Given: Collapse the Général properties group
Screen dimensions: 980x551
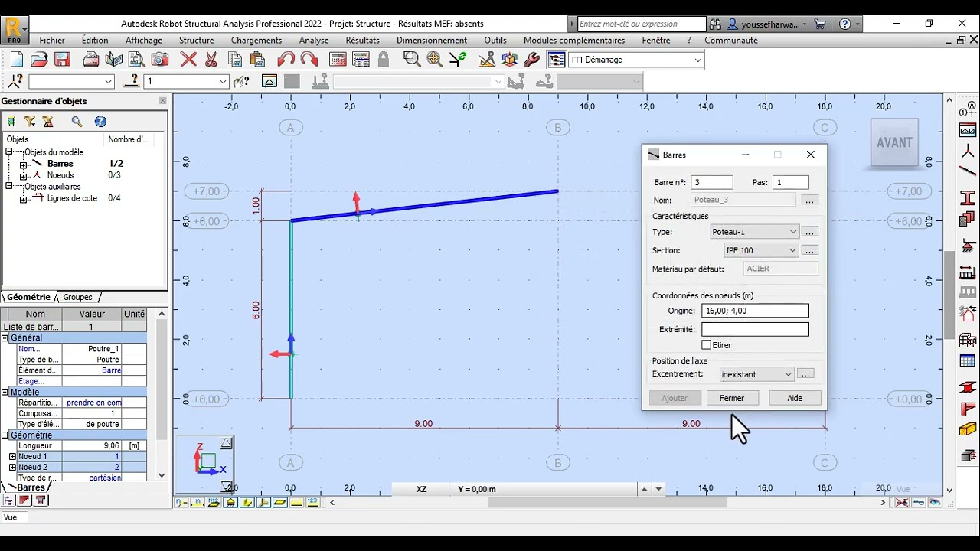Looking at the screenshot, I should 5,338.
